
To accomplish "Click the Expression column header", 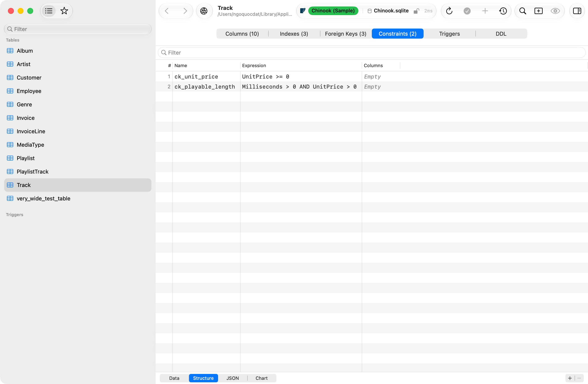I will (301, 65).
